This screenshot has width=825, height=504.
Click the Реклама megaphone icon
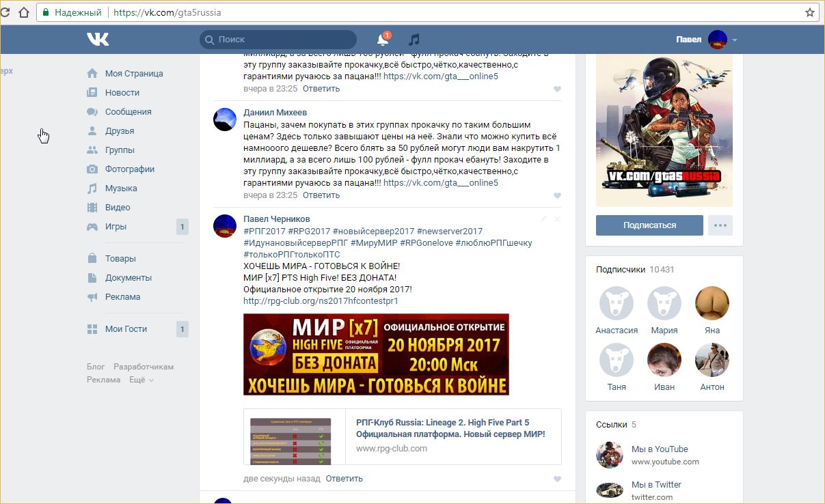coord(92,297)
